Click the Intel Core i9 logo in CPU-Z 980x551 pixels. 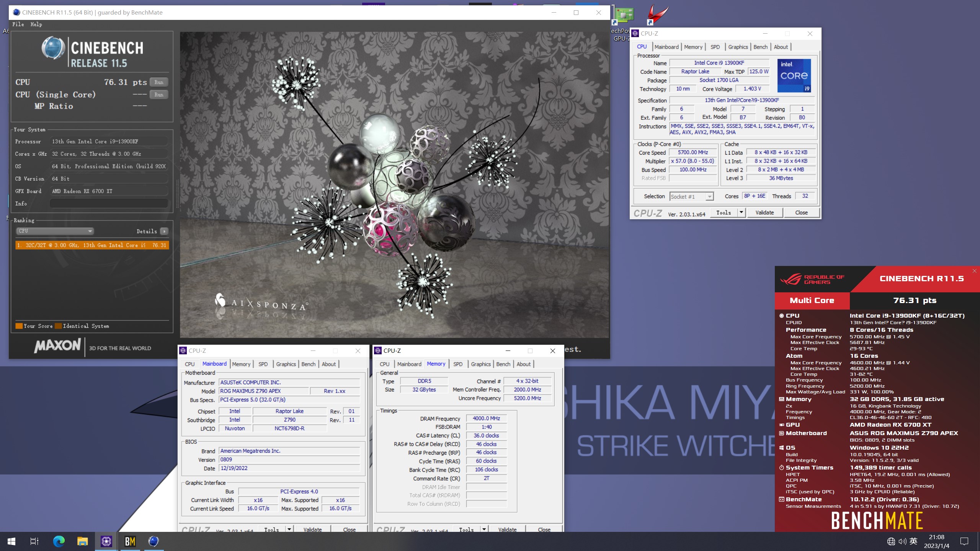click(x=794, y=75)
